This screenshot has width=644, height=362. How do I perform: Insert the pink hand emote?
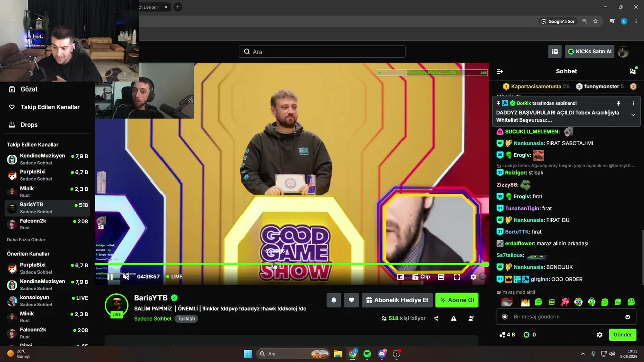click(565, 302)
